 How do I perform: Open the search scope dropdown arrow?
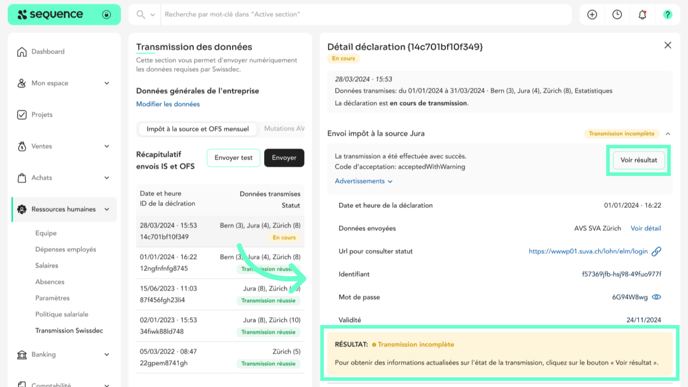153,15
